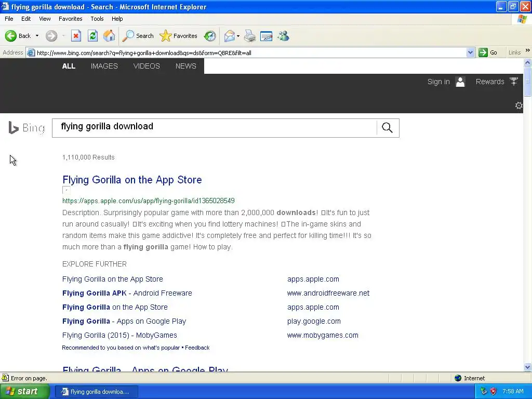Viewport: 532px width, 399px height.
Task: Open the apps.apple.com flying-gorilla URL
Action: pos(148,201)
